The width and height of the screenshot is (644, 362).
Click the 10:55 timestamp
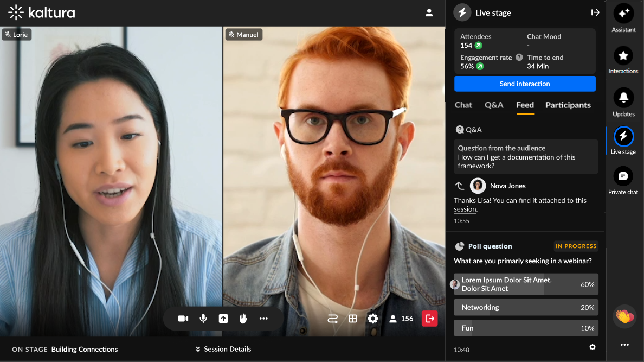461,221
